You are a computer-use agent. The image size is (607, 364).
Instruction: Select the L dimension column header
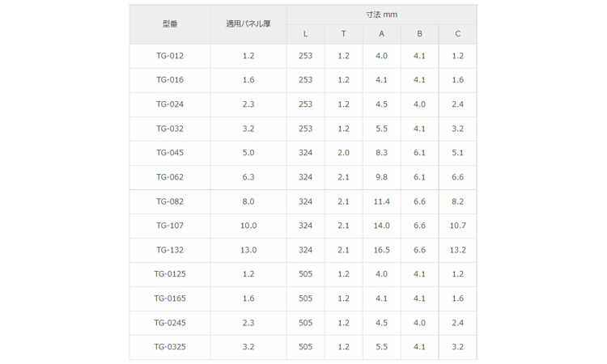305,34
